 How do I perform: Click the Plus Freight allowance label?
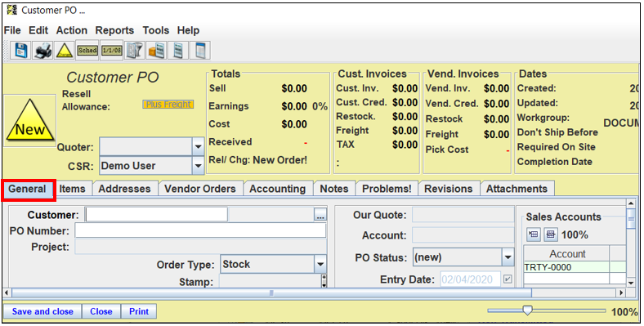tap(168, 105)
